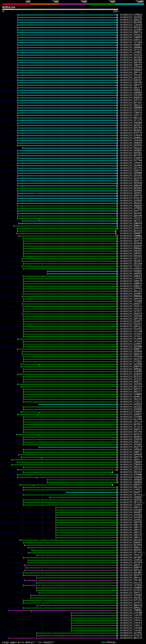
Task: Select the UniRef100_A7PAW8 label
Action: pyautogui.click(x=131, y=474)
